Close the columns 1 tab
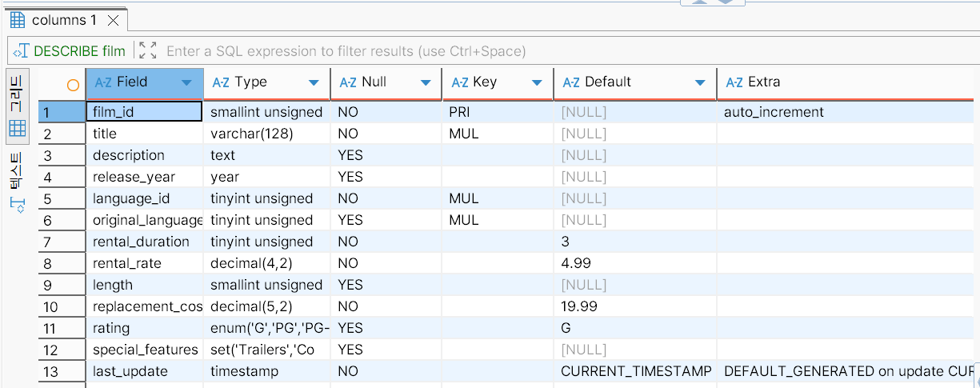Screen dimensions: 980x388 pyautogui.click(x=113, y=20)
